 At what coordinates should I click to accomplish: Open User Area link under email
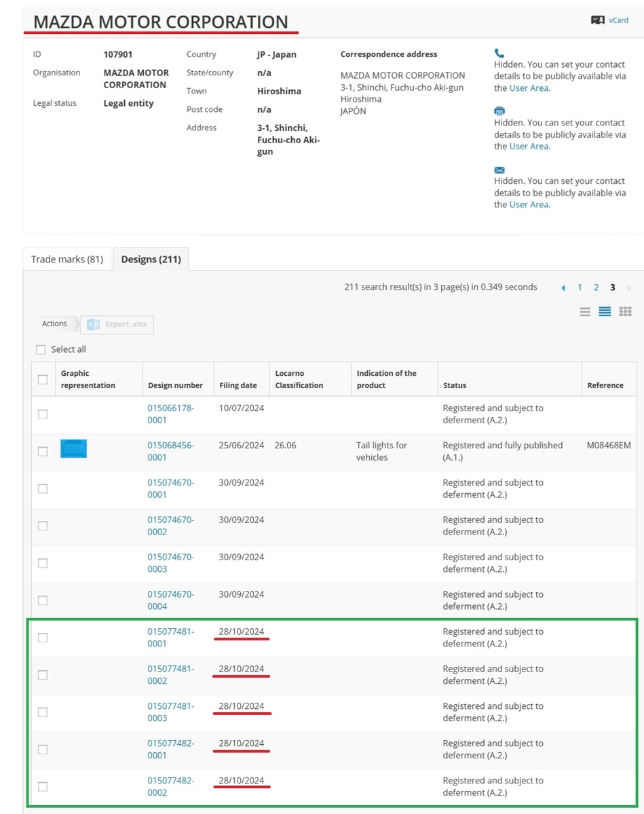[x=529, y=205]
